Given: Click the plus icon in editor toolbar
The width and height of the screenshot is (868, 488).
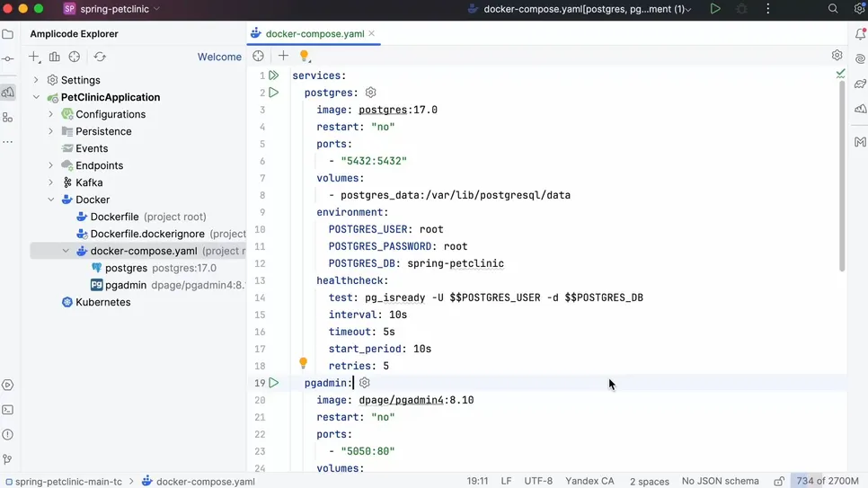Looking at the screenshot, I should pyautogui.click(x=283, y=56).
